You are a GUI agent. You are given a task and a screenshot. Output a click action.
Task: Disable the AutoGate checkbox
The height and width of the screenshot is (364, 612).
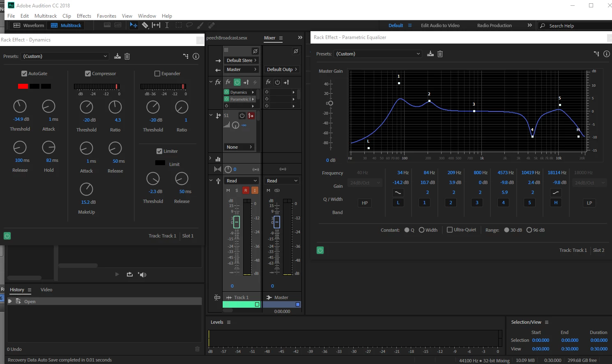coord(24,74)
